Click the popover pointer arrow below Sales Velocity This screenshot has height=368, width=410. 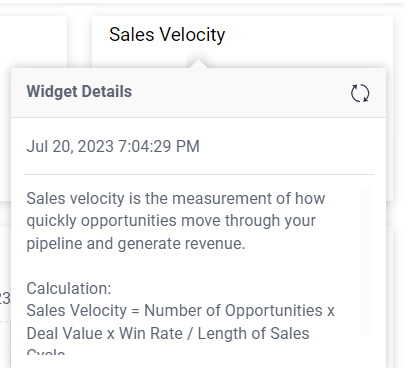199,63
